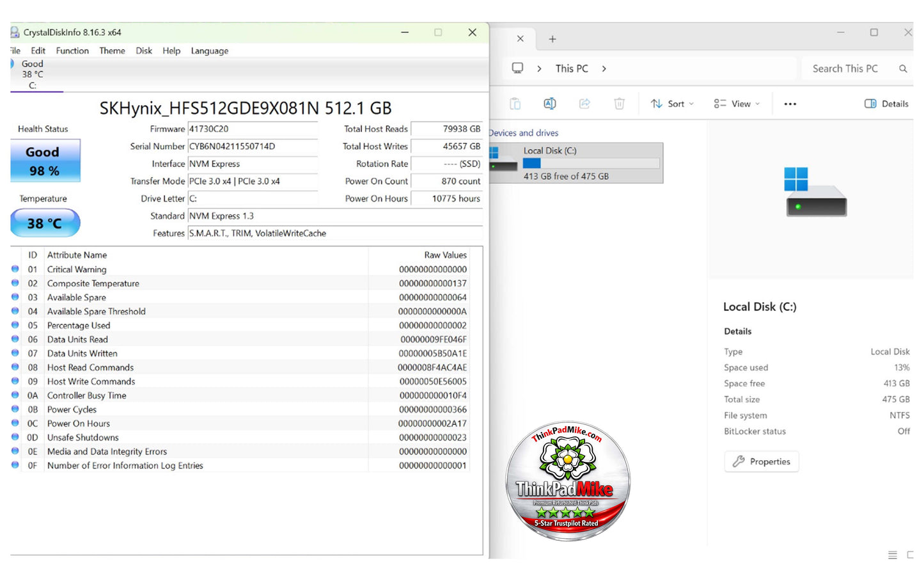Click the Firmware field showing 41730C20
Viewport: 924px width, 581px height.
253,129
